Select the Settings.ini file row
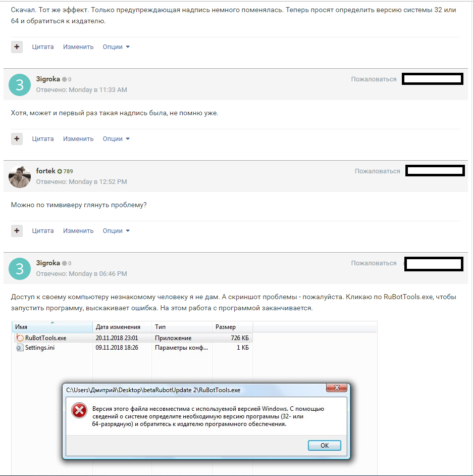This screenshot has height=476, width=473. [132, 348]
